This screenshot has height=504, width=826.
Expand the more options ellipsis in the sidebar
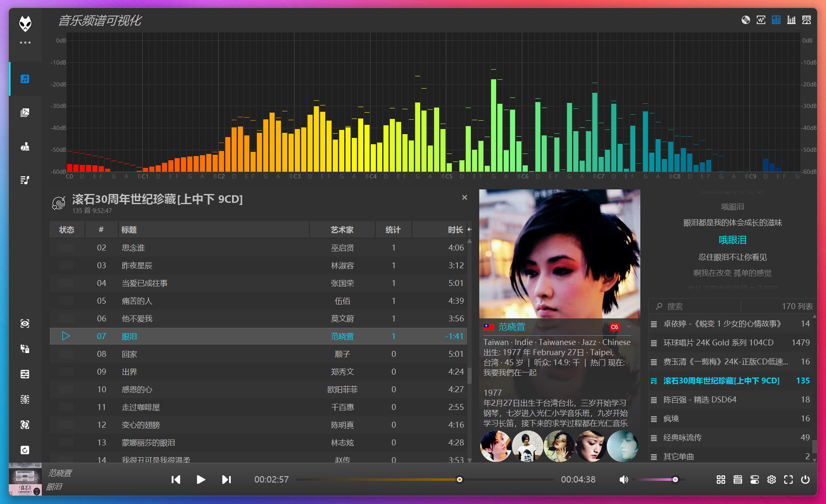25,42
